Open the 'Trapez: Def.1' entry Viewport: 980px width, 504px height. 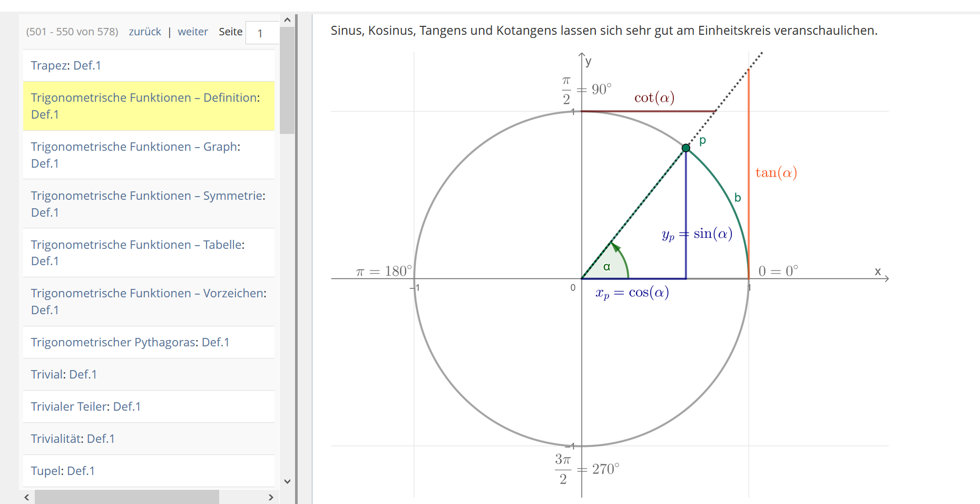tap(66, 65)
